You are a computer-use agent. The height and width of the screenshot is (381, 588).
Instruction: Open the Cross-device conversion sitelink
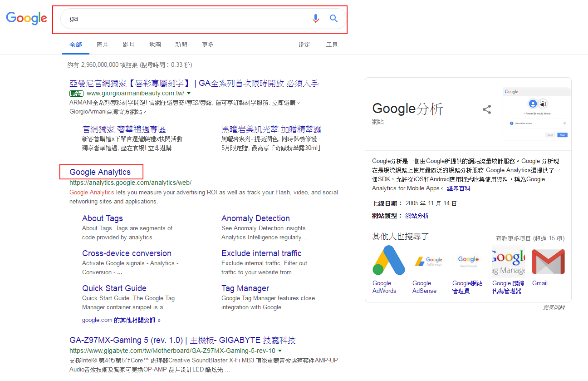(x=127, y=253)
